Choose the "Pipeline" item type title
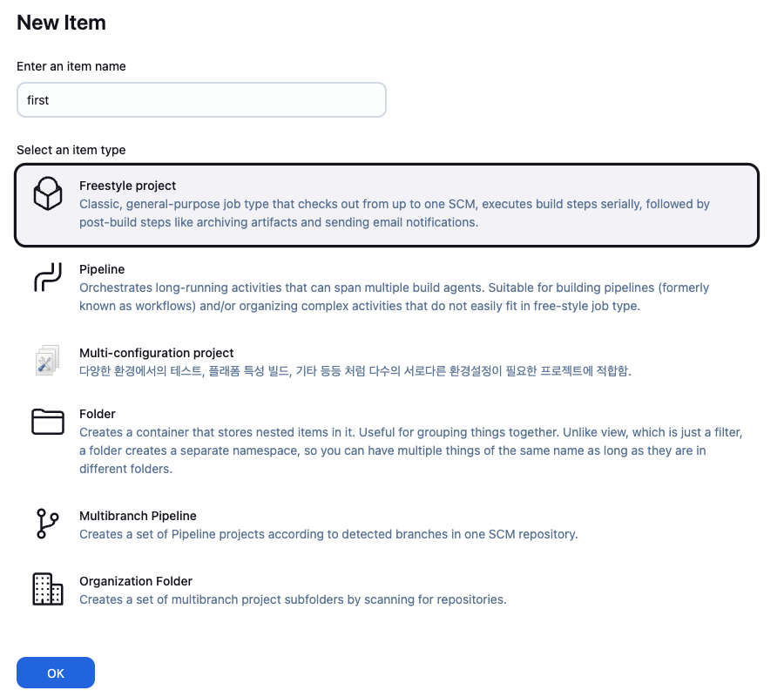Viewport: 784px width, 697px height. pos(102,269)
